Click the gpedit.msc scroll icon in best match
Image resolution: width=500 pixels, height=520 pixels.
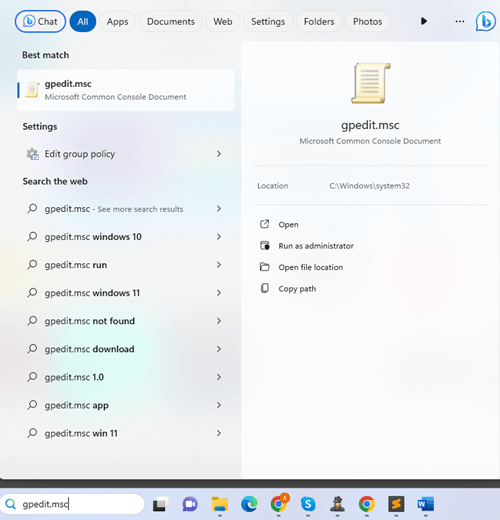tap(32, 90)
